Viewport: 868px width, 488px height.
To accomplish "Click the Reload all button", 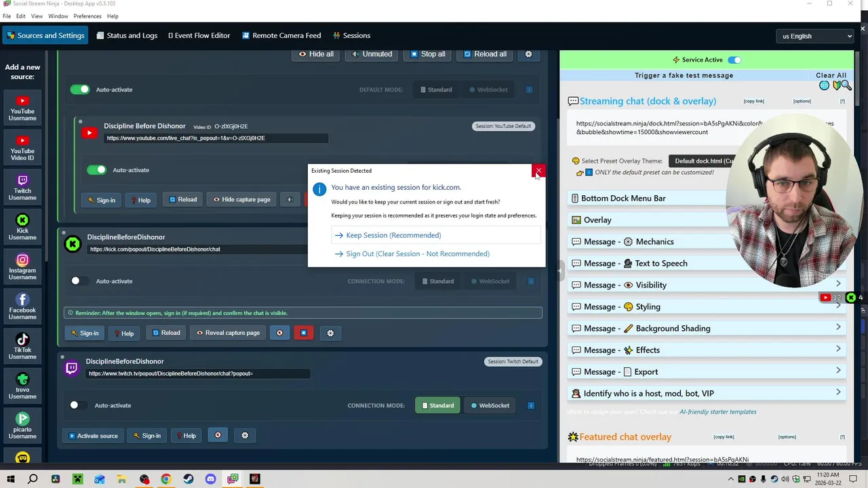I will pos(484,54).
